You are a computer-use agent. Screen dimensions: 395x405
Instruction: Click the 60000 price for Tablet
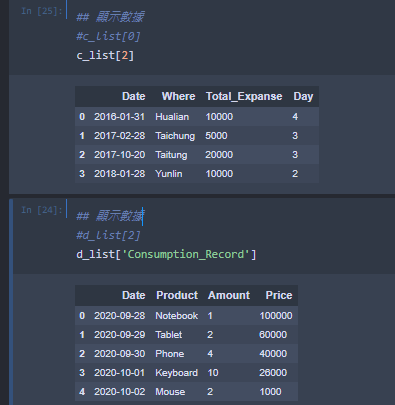pyautogui.click(x=273, y=335)
